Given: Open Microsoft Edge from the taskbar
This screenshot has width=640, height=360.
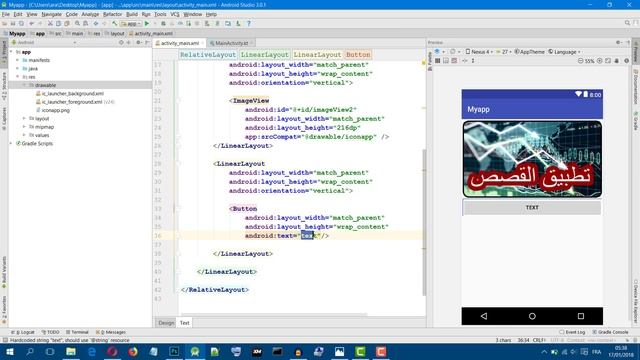Looking at the screenshot, I should (x=91, y=352).
